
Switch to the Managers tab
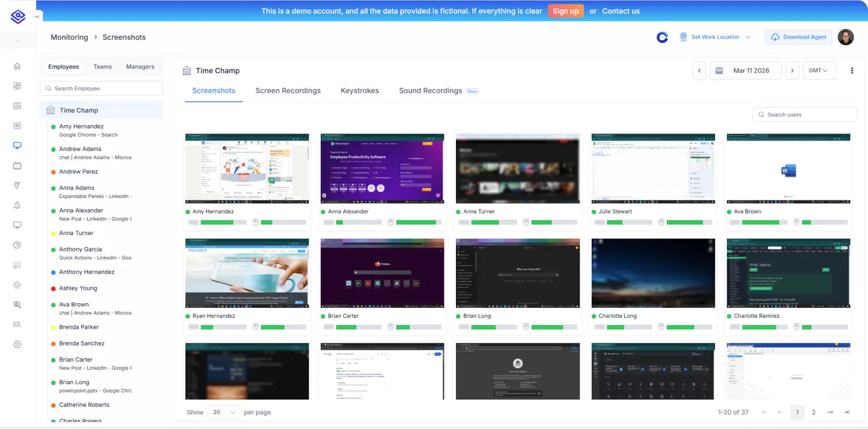coord(140,67)
